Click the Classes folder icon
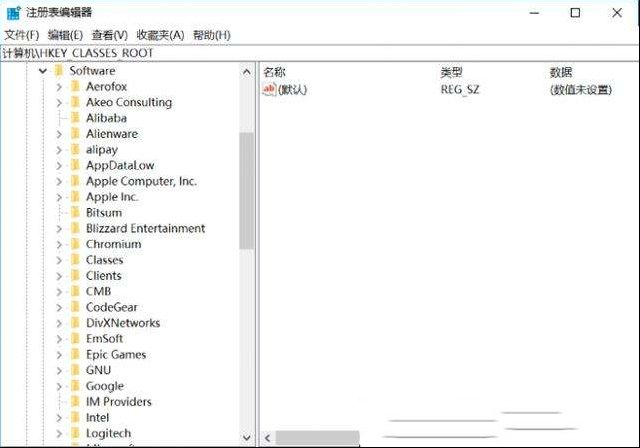 pos(75,260)
